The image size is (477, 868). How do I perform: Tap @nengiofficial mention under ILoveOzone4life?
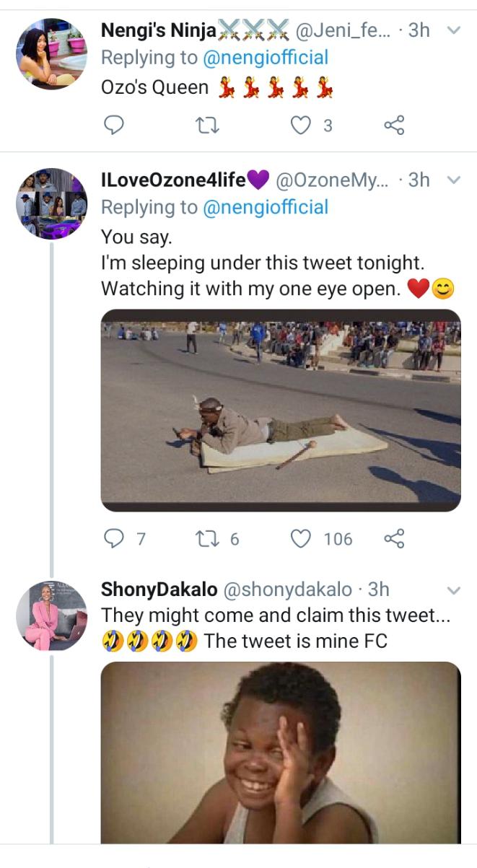point(266,207)
